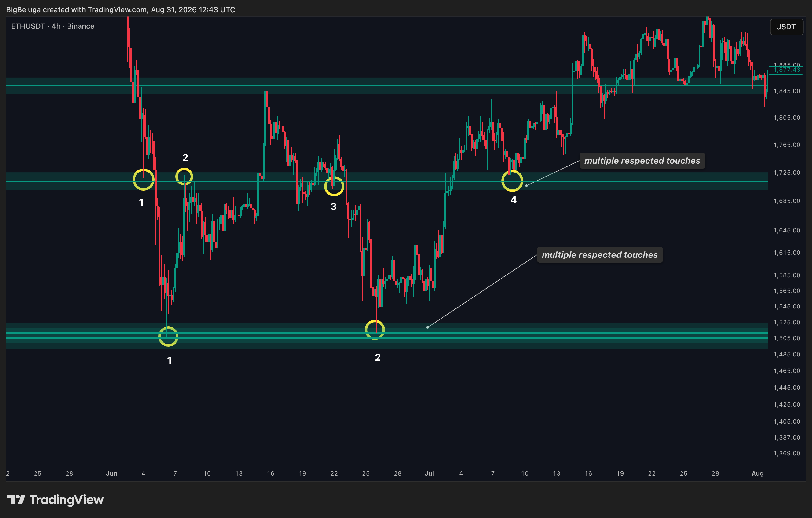This screenshot has width=812, height=518.
Task: Click the Aug label on time axis
Action: coord(757,473)
